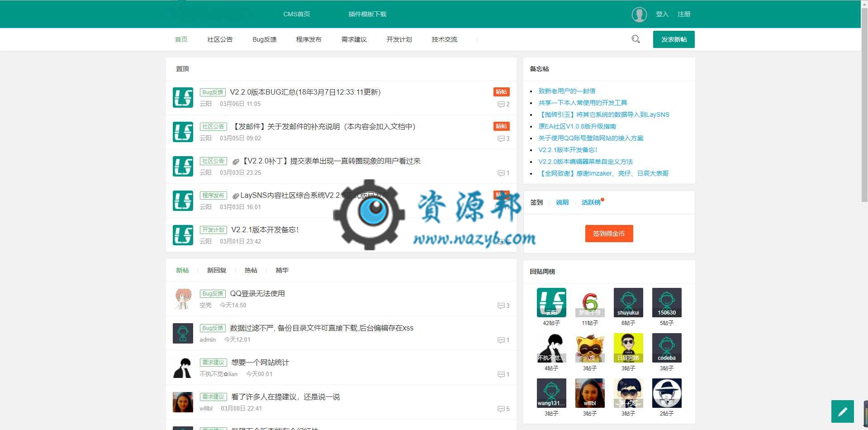The image size is (868, 430).
Task: Click the avatar beside V2.2.0版本BUG汇总 post
Action: [x=183, y=98]
